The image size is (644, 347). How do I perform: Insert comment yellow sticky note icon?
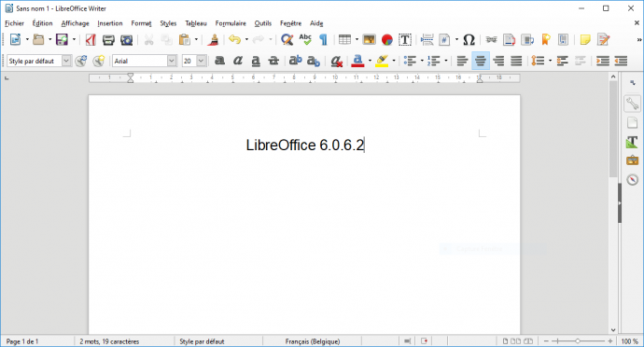coord(585,40)
